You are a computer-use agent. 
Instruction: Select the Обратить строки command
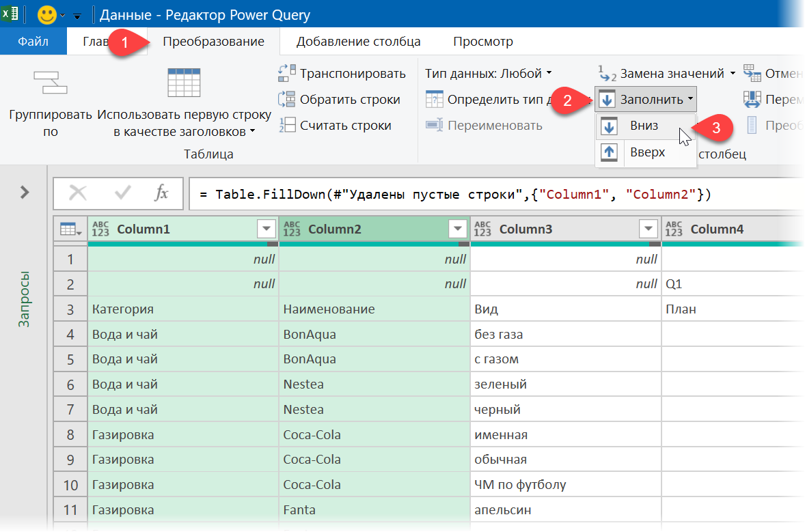(x=350, y=100)
